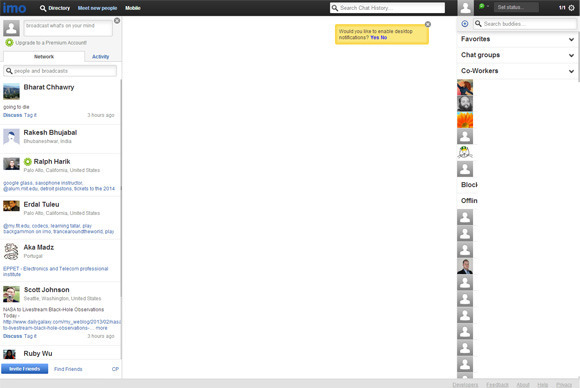Open the Mobile menu item
The height and width of the screenshot is (388, 580).
coord(132,8)
